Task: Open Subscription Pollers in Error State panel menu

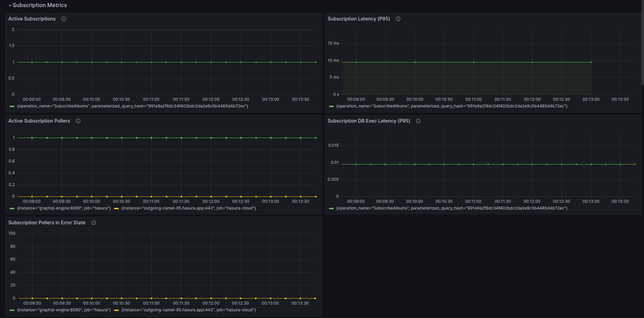Action: (x=47, y=223)
